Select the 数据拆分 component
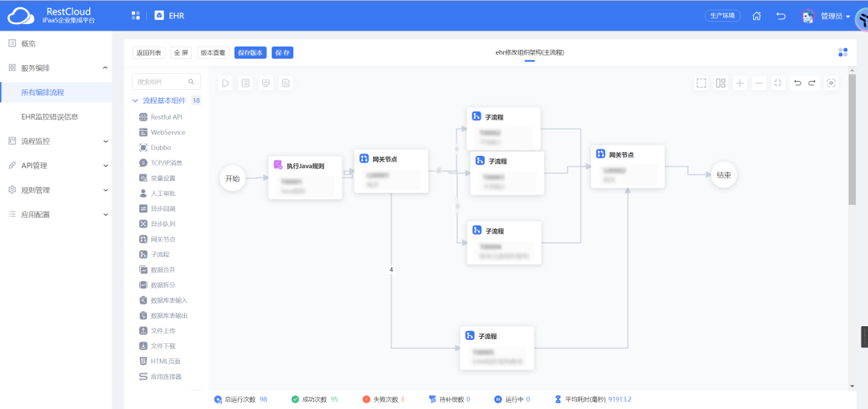The width and height of the screenshot is (868, 409). [x=158, y=285]
